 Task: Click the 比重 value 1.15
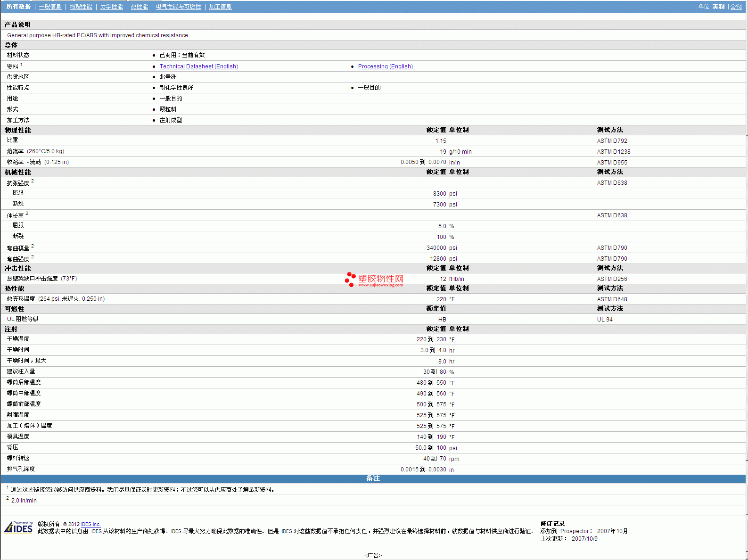(x=440, y=141)
